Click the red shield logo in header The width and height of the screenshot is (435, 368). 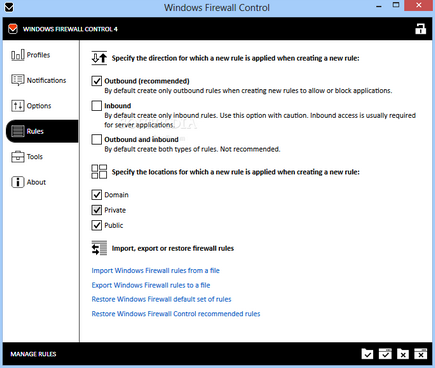pos(13,29)
